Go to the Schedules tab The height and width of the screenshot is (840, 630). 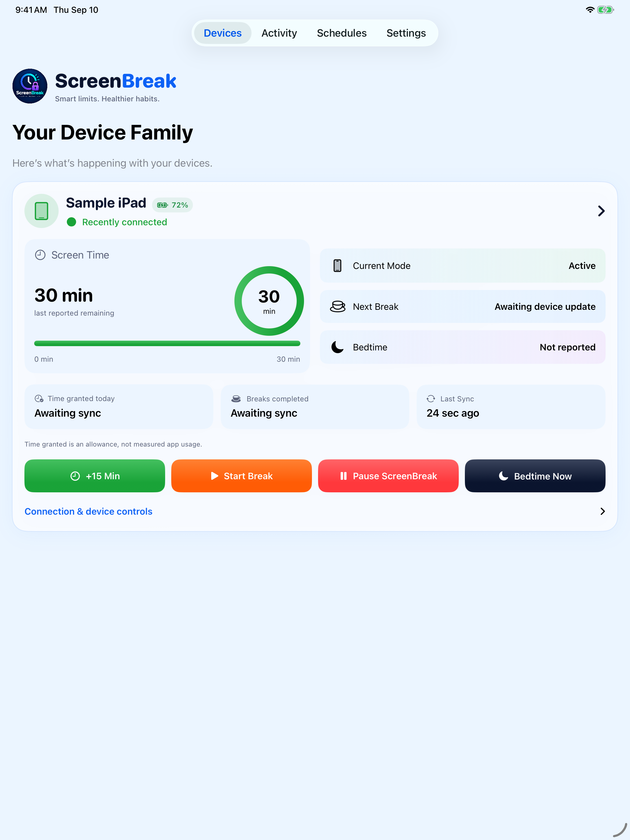[342, 33]
